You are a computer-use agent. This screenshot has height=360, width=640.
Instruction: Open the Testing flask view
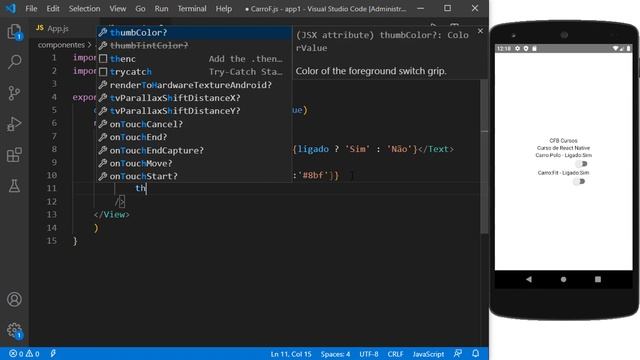(x=14, y=186)
